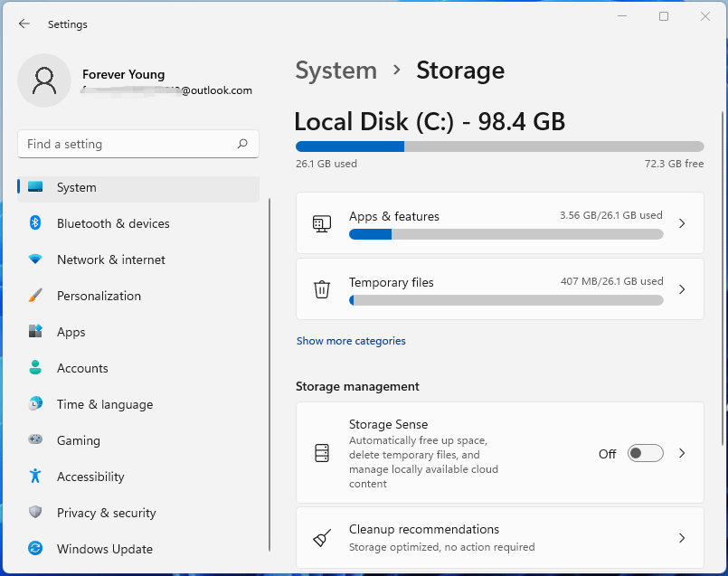Select Time & language in sidebar

click(x=105, y=404)
